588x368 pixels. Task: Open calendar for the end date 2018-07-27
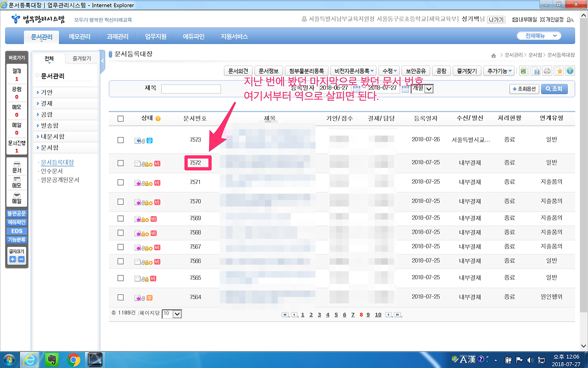point(405,88)
